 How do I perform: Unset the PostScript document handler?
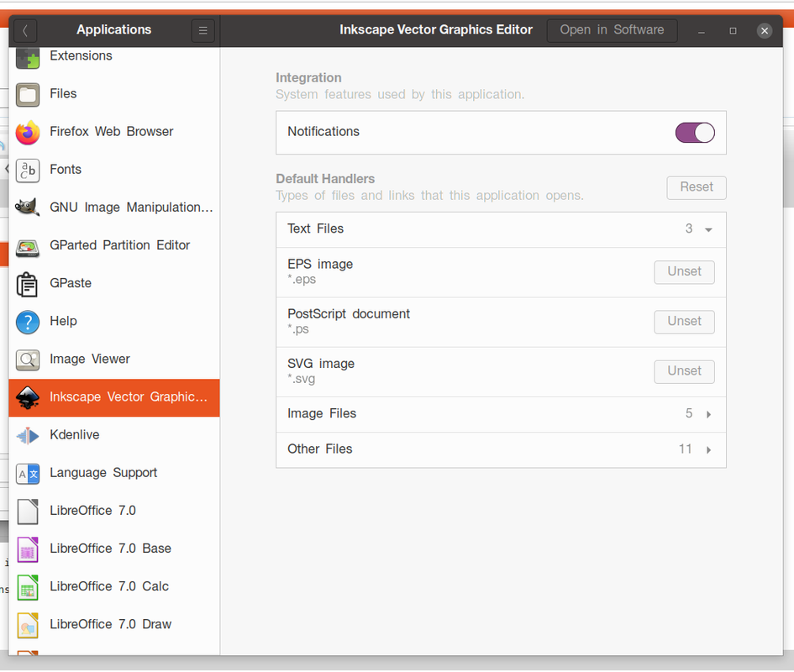684,322
